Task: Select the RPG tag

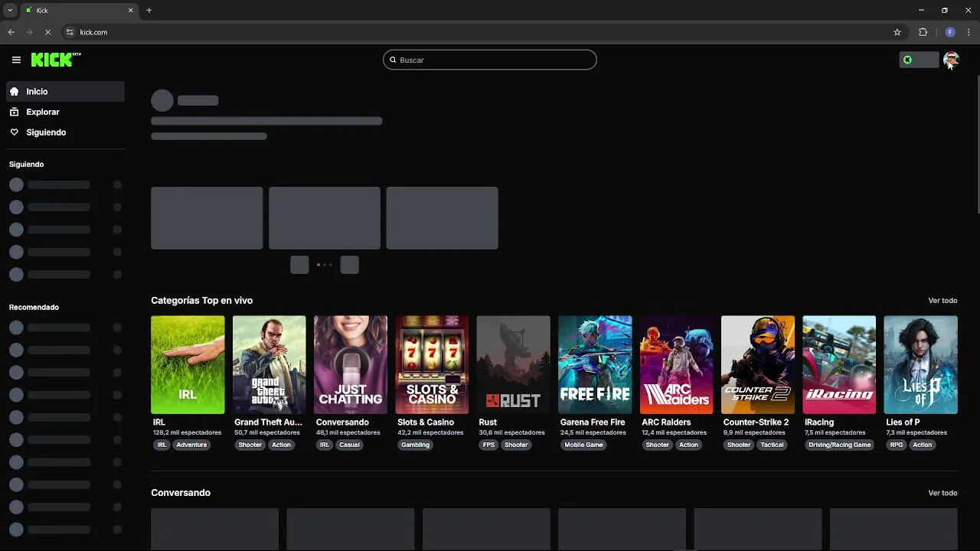Action: point(896,445)
